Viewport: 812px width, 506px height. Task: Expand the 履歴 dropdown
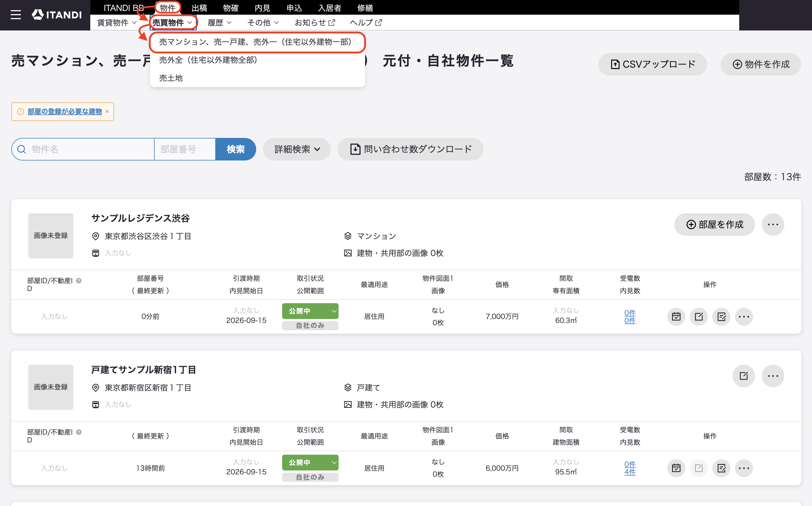pos(220,22)
